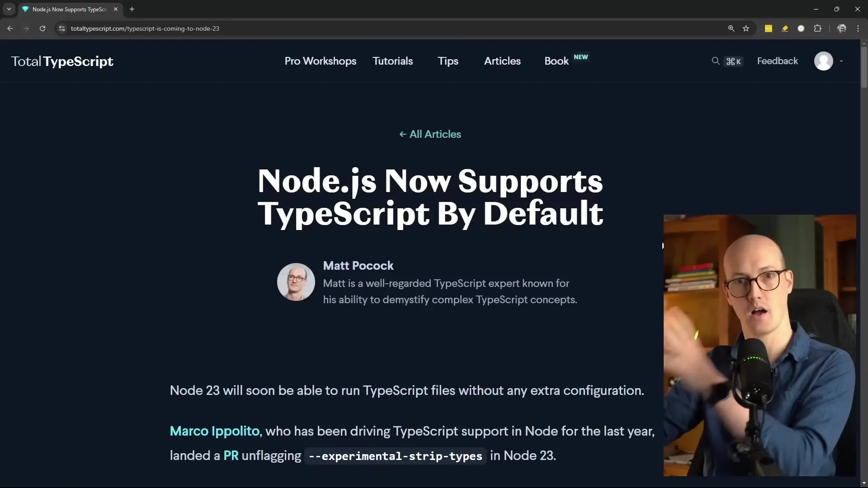Click the round white extension icon

(801, 28)
